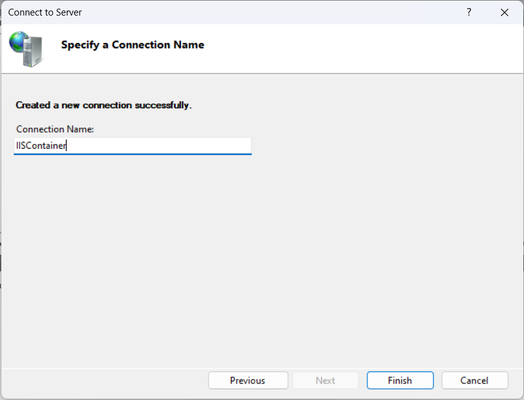Click the IISContainer text in the field
Viewport: 524px width, 400px height.
41,146
